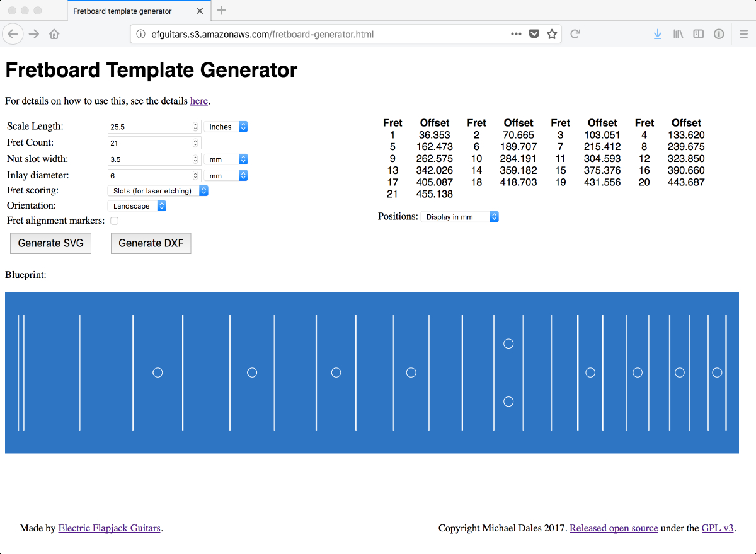Click into the Fret Count field
This screenshot has height=554, width=756.
pos(151,143)
